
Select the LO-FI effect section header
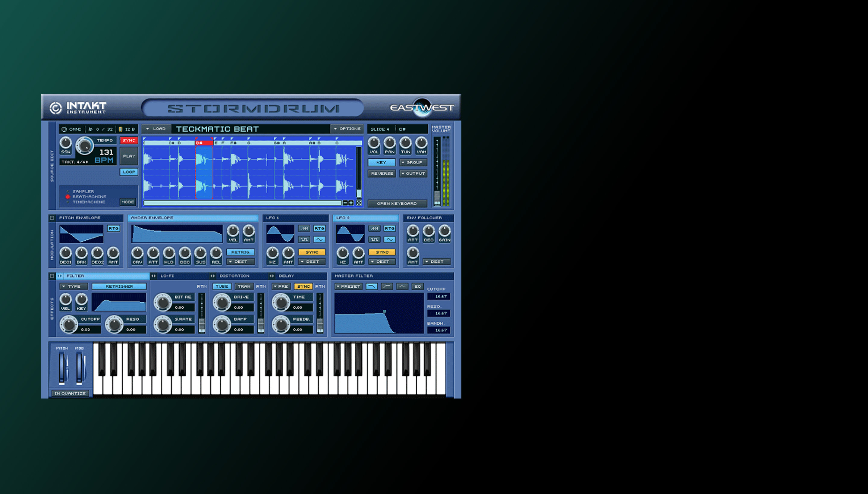coord(167,276)
